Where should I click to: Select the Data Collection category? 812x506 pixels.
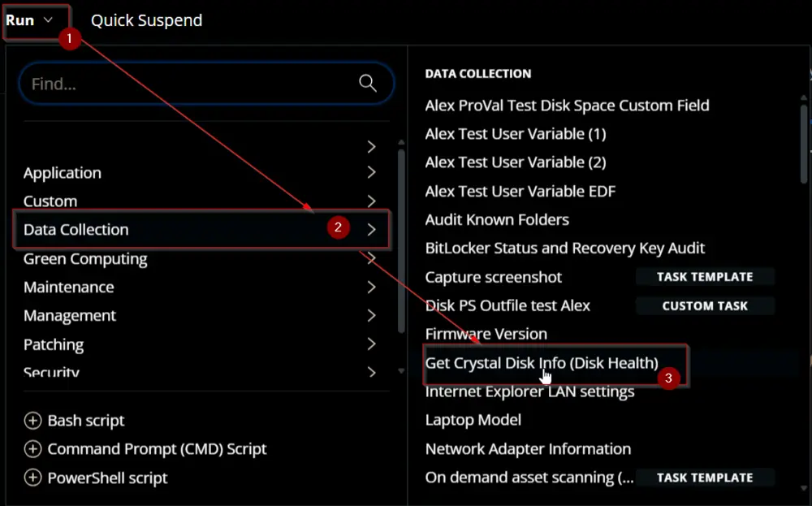[201, 229]
